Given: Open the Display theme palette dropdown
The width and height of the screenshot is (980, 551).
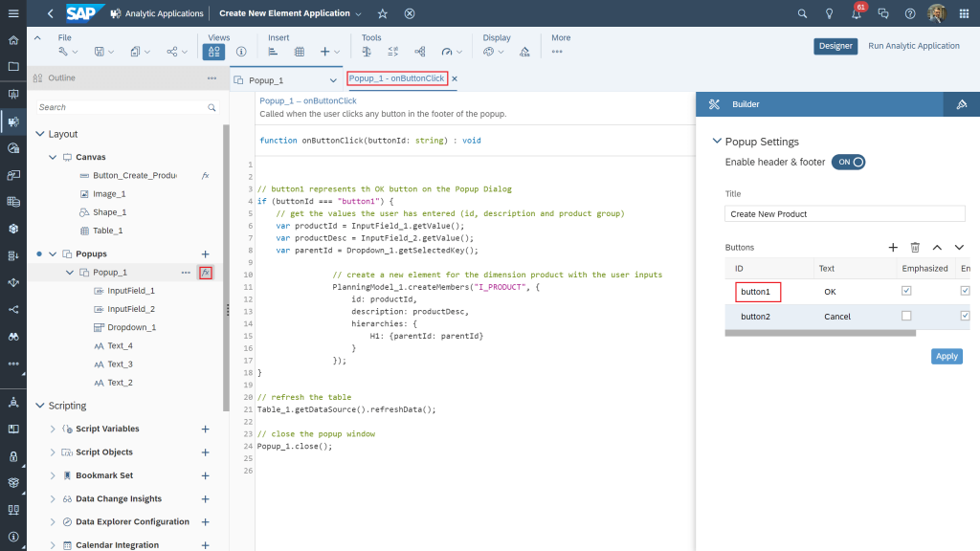Looking at the screenshot, I should (x=493, y=52).
